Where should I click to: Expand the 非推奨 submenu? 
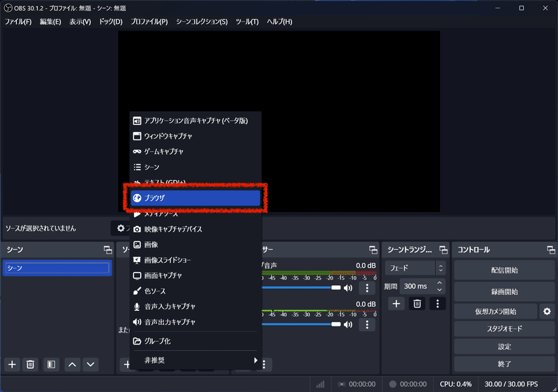[195, 361]
